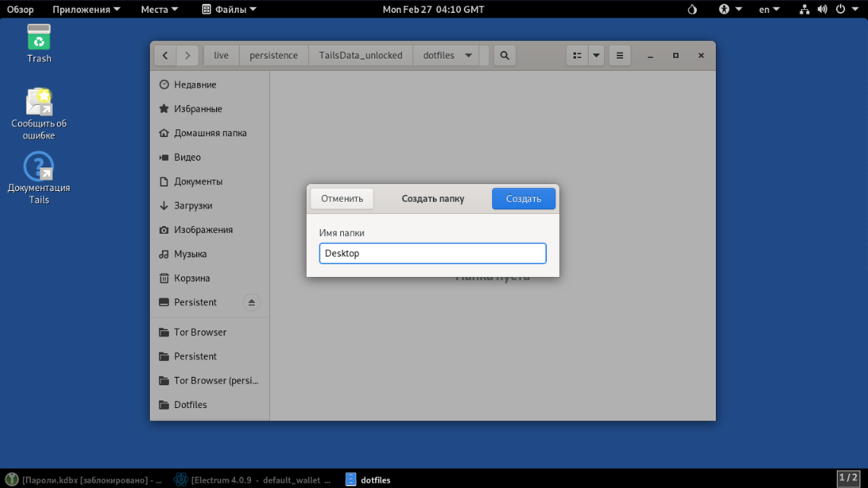The height and width of the screenshot is (488, 868).
Task: Expand the view options dropdown arrow
Action: (x=596, y=56)
